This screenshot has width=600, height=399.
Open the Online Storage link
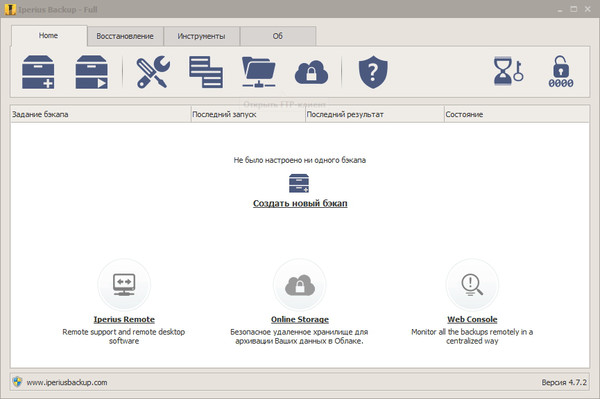click(300, 319)
